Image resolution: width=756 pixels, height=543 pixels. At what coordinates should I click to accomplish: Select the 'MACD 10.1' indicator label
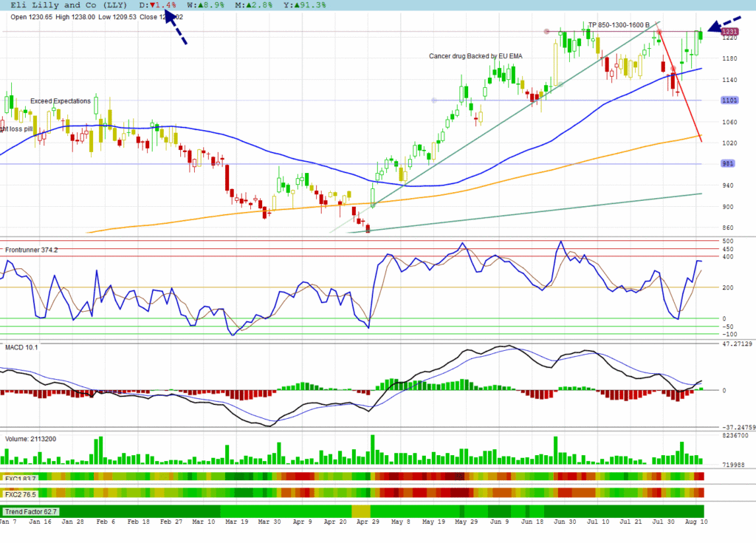(21, 347)
